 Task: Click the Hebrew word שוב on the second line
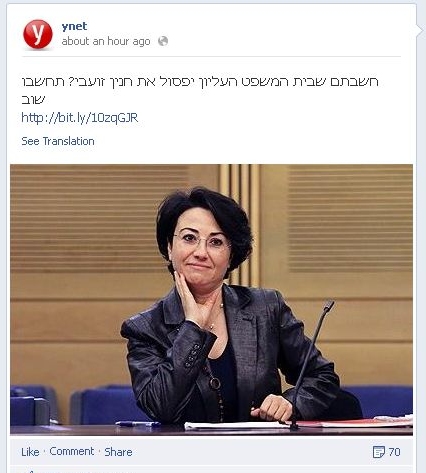[33, 99]
